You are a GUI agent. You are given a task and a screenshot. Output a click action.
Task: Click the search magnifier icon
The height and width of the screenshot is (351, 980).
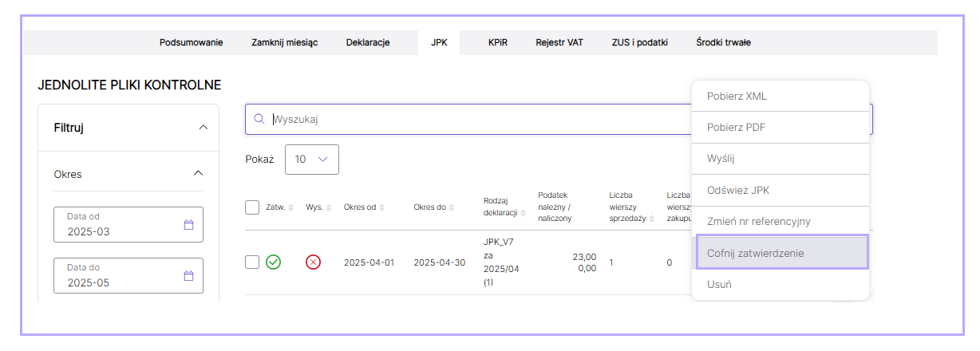pyautogui.click(x=259, y=119)
